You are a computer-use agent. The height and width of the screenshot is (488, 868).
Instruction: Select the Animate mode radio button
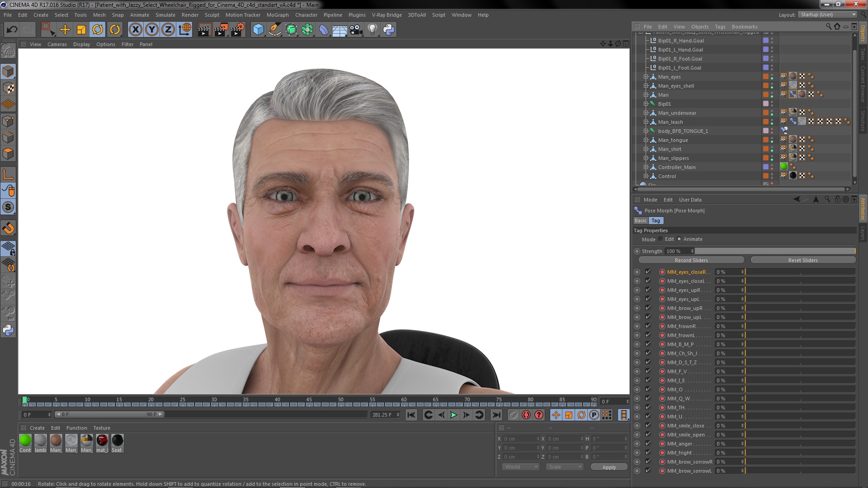tap(679, 239)
